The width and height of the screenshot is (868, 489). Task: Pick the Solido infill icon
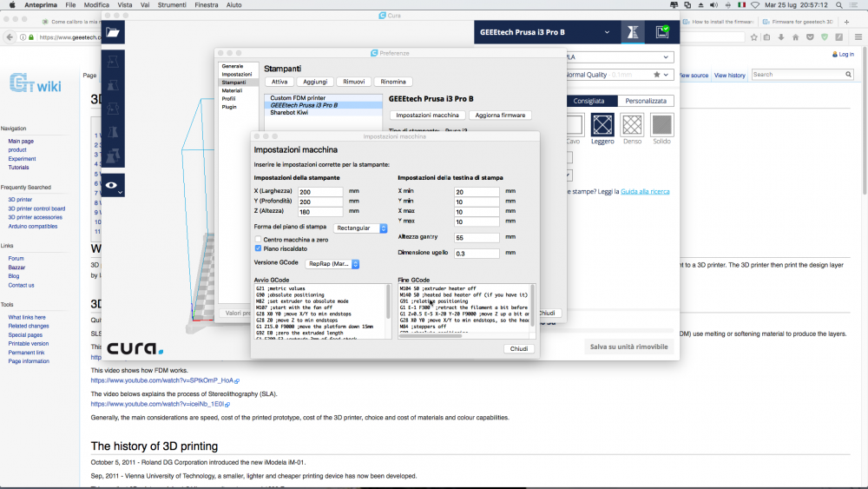click(661, 125)
